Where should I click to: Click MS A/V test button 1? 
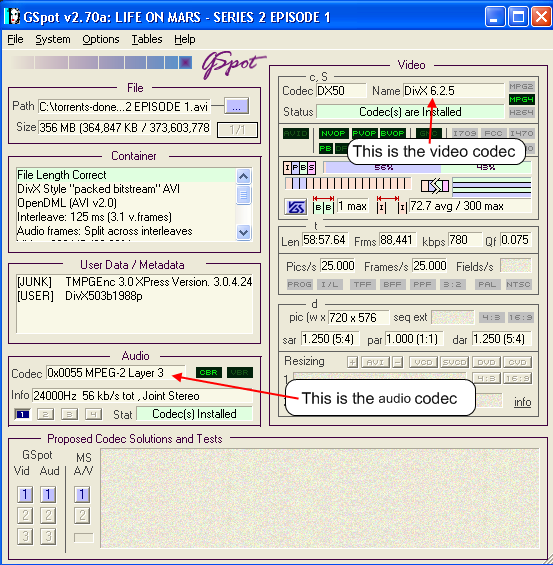coord(82,494)
